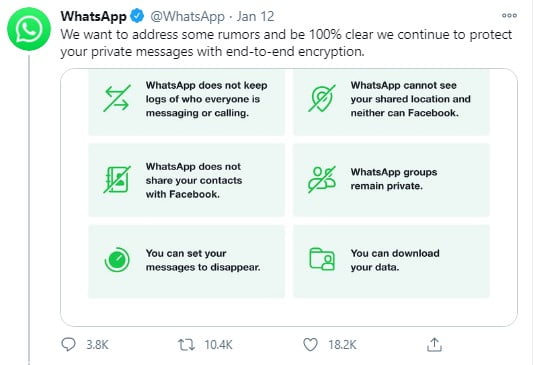
Task: Click the Jan 12 timestamp
Action: click(255, 16)
